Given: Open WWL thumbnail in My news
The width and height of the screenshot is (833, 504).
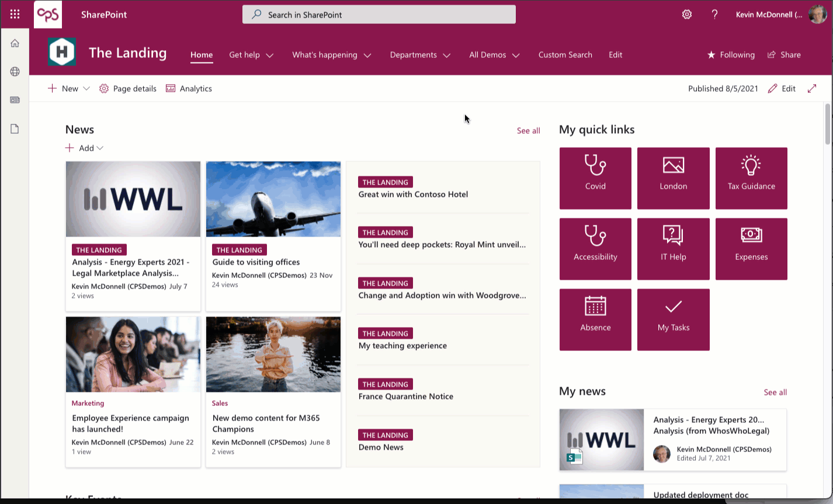Looking at the screenshot, I should pos(602,440).
